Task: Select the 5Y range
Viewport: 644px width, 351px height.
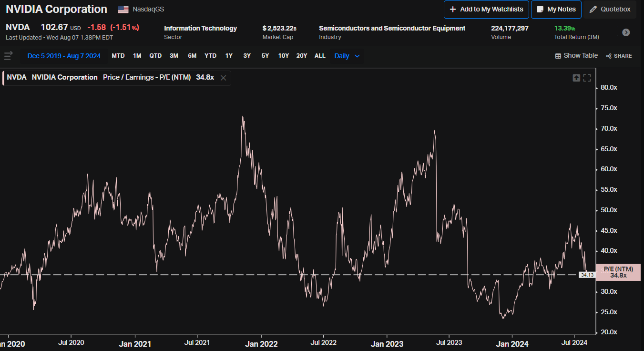Action: pyautogui.click(x=265, y=56)
